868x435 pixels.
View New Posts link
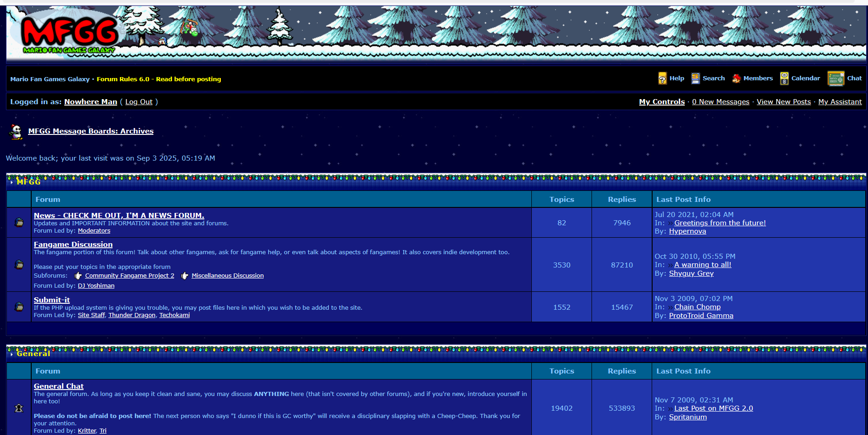tap(784, 102)
